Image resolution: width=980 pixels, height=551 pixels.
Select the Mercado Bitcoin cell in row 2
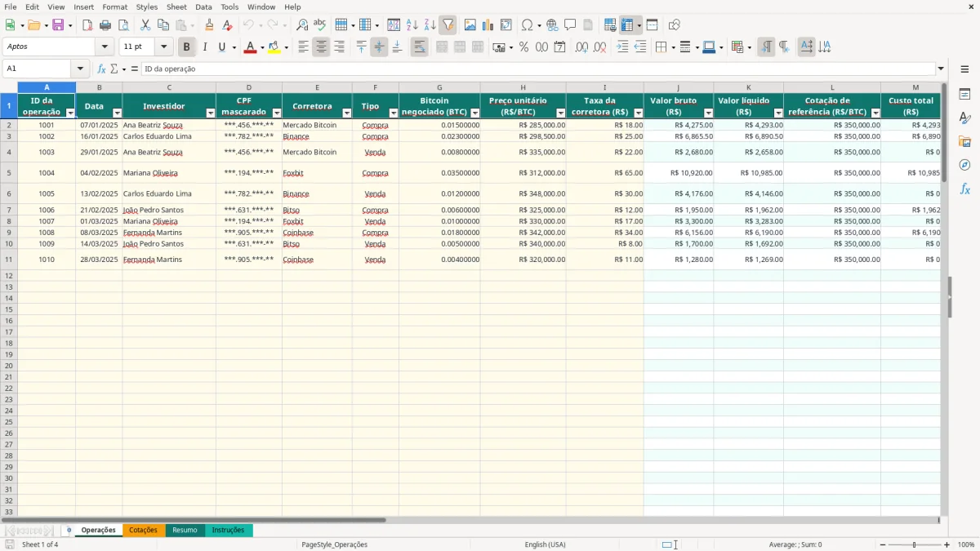[x=317, y=125]
